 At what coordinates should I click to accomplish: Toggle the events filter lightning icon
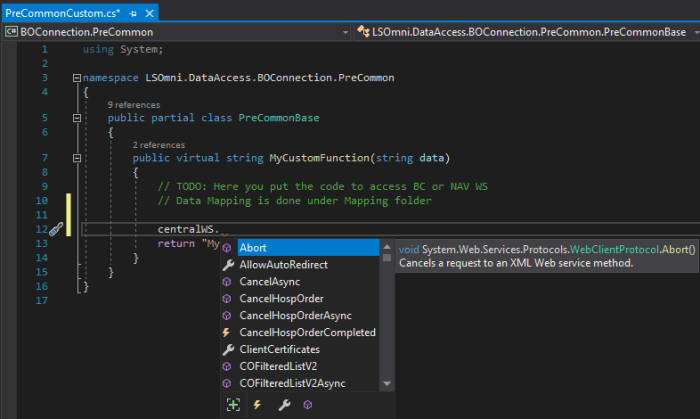[258, 405]
